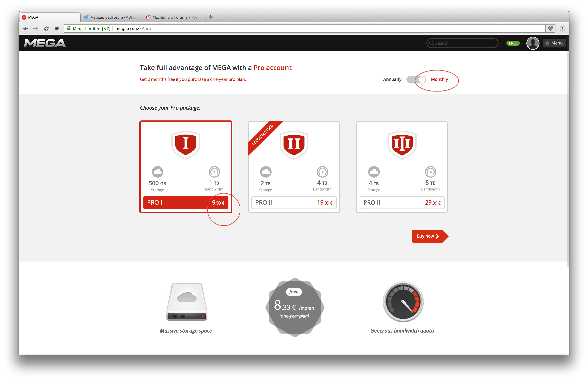Viewport: 588px width, 381px height.
Task: Click the browser downloads arrow icon
Action: [562, 29]
